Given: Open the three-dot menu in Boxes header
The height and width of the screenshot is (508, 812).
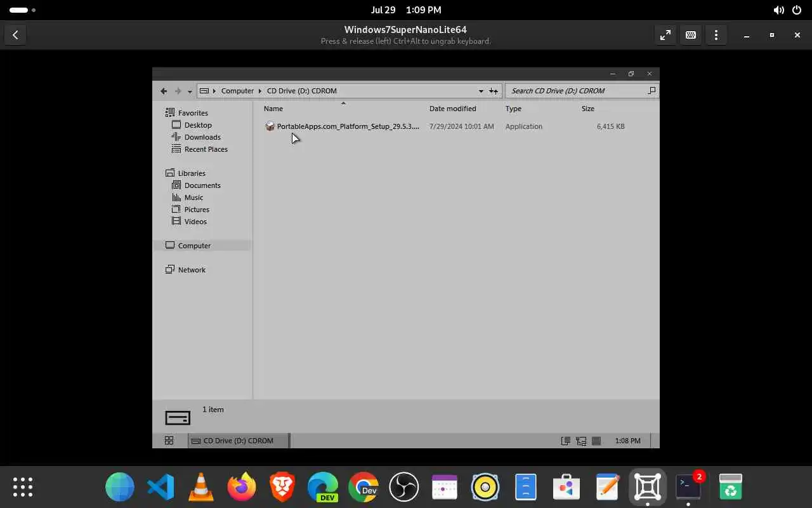Looking at the screenshot, I should pos(716,36).
